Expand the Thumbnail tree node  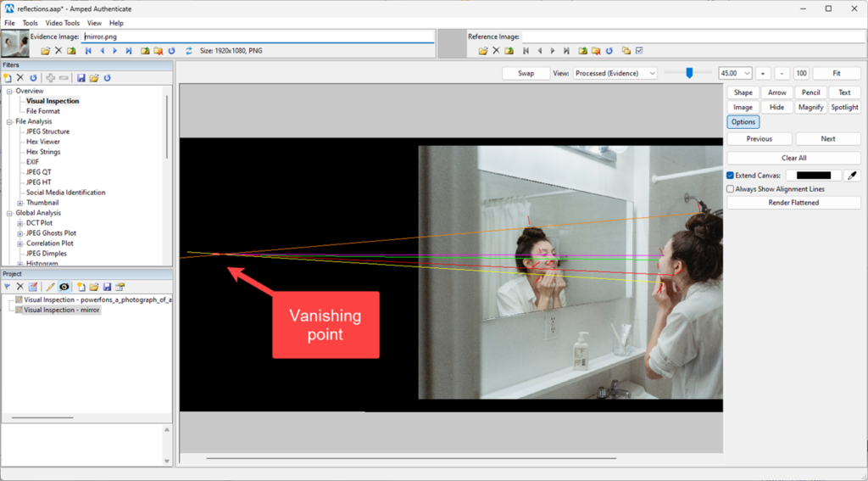[x=20, y=203]
